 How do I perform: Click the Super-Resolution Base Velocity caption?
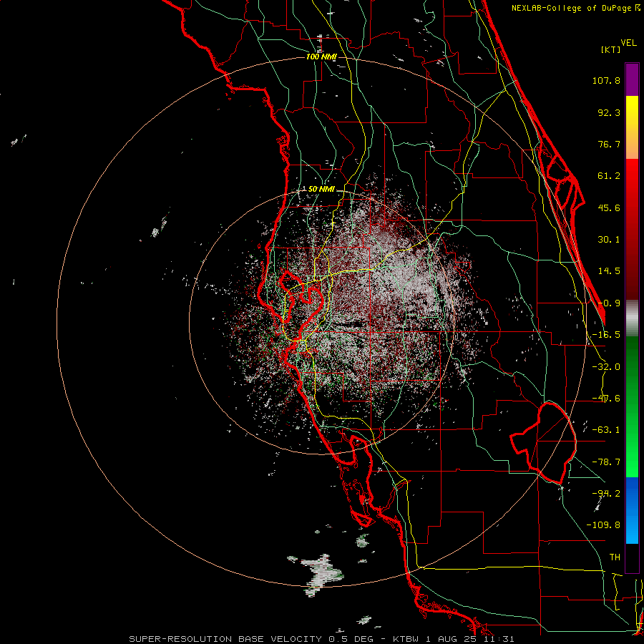click(x=321, y=639)
